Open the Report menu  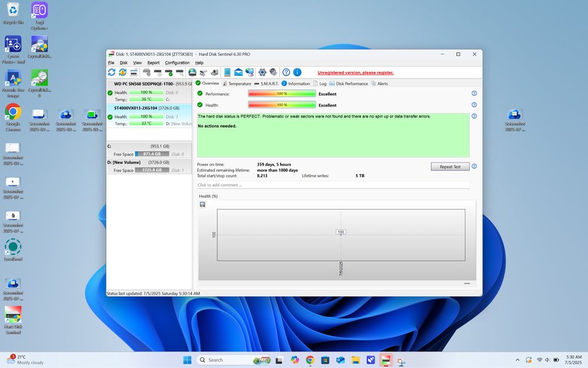click(153, 63)
